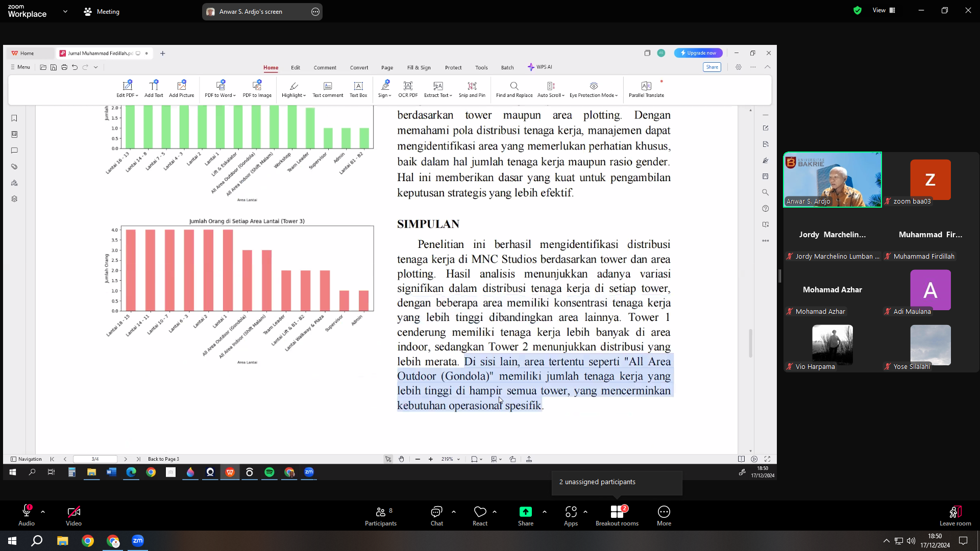Switch to the Edit ribbon tab
The height and width of the screenshot is (551, 980).
point(296,67)
